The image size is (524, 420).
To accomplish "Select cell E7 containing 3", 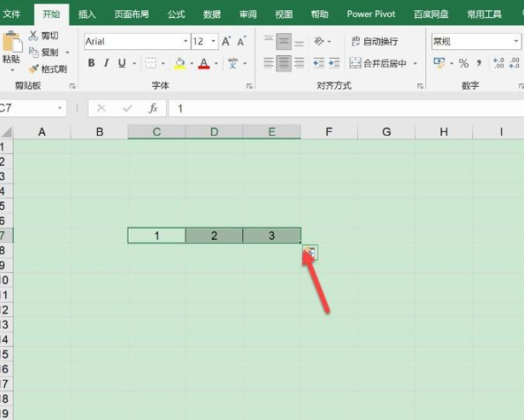I will tap(271, 236).
